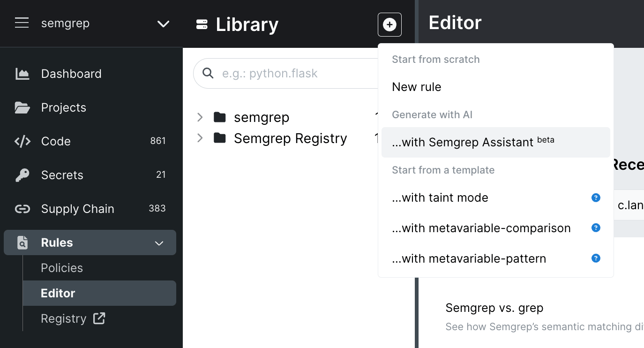Select the Projects folder icon
The image size is (644, 348).
[22, 107]
